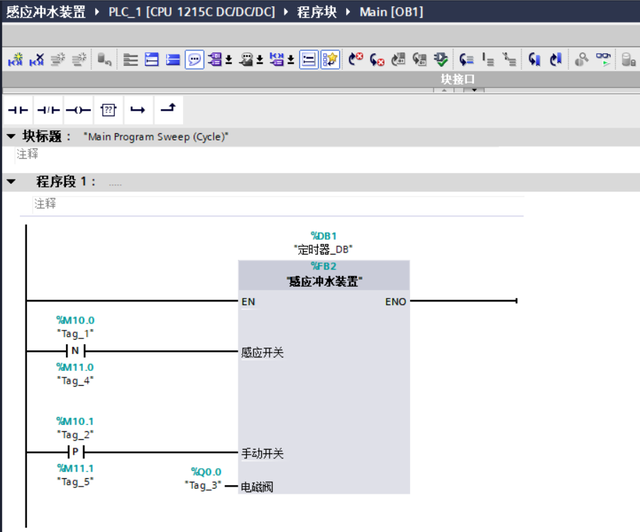Open the breadcrumb arrow before Main [OB1]

(348, 12)
